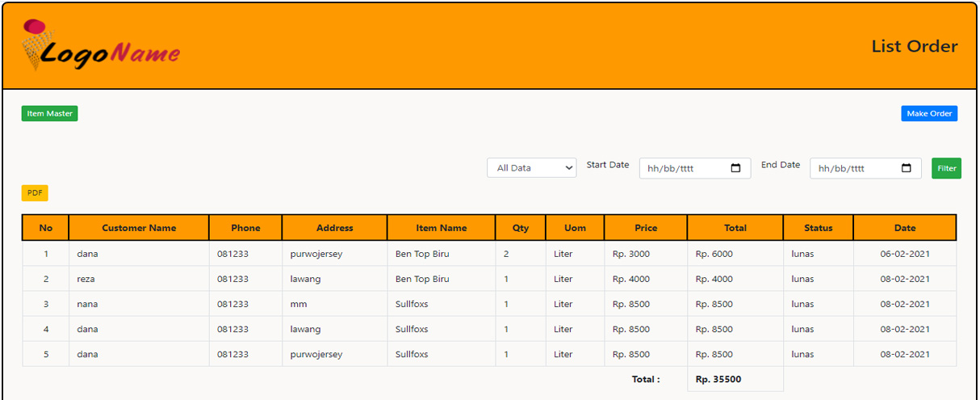Image resolution: width=980 pixels, height=400 pixels.
Task: Click Ben Top Biru in row 1
Action: pos(422,254)
